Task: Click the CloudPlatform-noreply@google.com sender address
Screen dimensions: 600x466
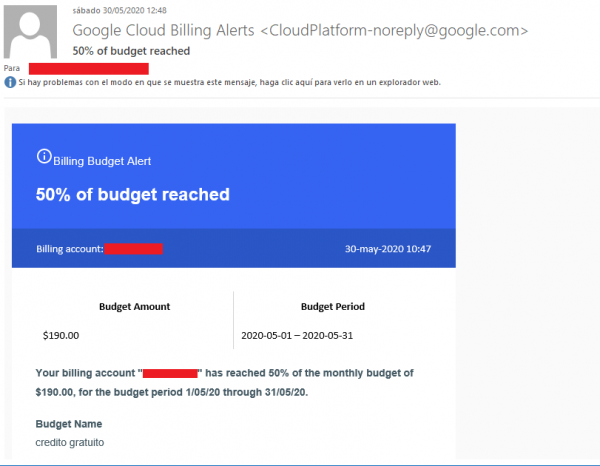Action: (x=394, y=30)
